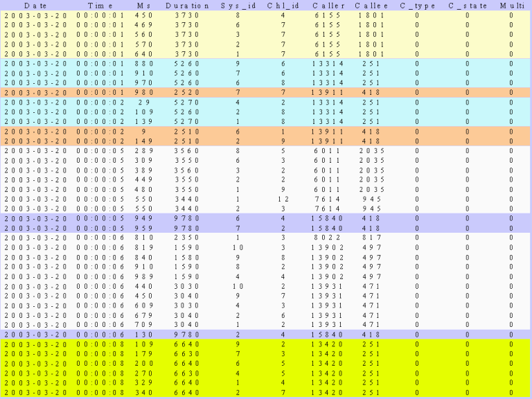This screenshot has width=532, height=399.
Task: Click the Chl_id column header
Action: [283, 5]
